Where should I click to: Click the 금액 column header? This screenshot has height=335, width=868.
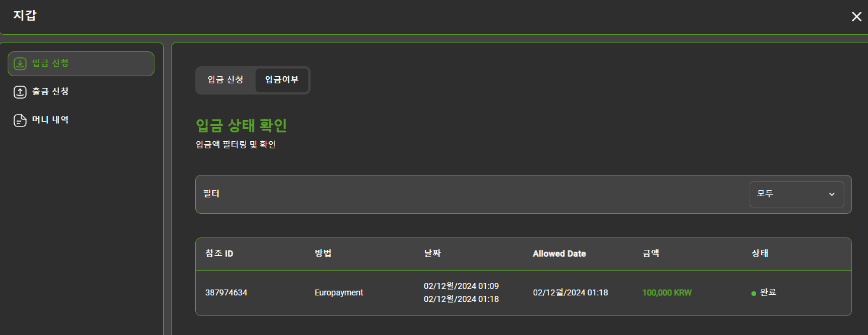[651, 253]
